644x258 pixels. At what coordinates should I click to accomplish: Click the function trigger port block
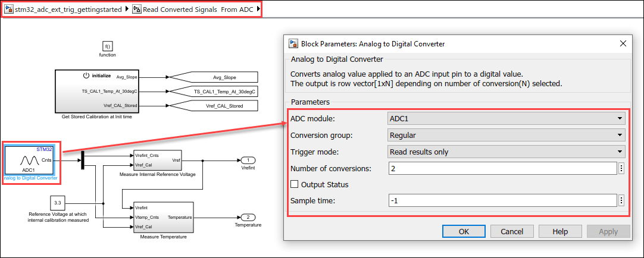108,46
